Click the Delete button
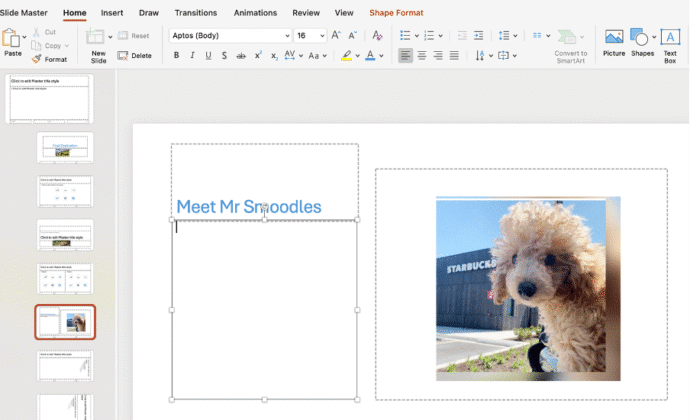This screenshot has width=690, height=420. [x=135, y=56]
